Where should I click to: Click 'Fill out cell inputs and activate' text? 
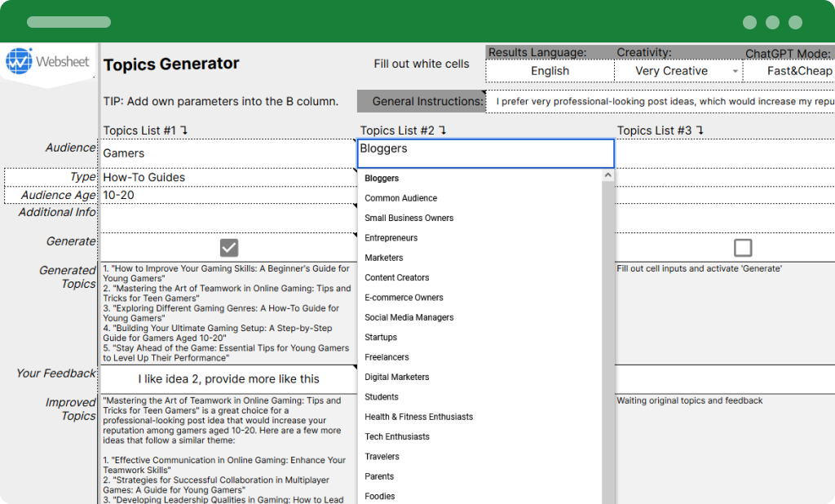pyautogui.click(x=699, y=268)
